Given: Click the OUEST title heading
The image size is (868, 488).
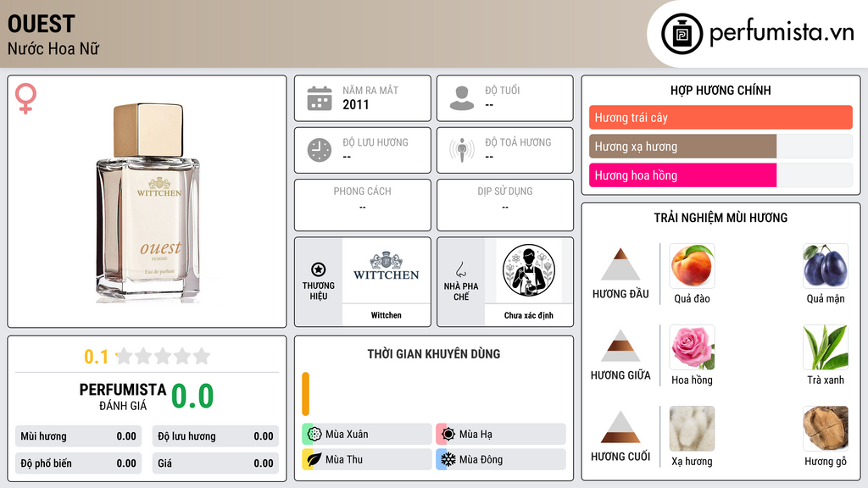Looking at the screenshot, I should 41,24.
